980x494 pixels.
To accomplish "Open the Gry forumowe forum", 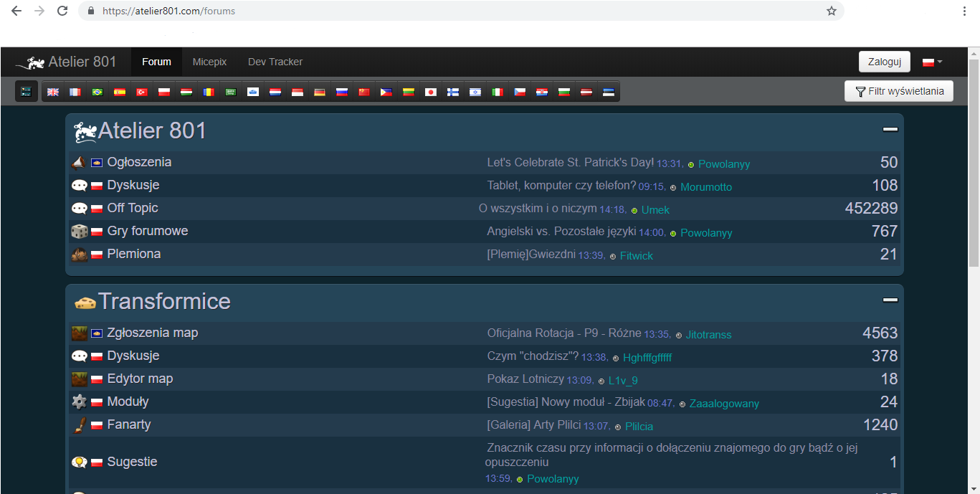I will pos(148,232).
